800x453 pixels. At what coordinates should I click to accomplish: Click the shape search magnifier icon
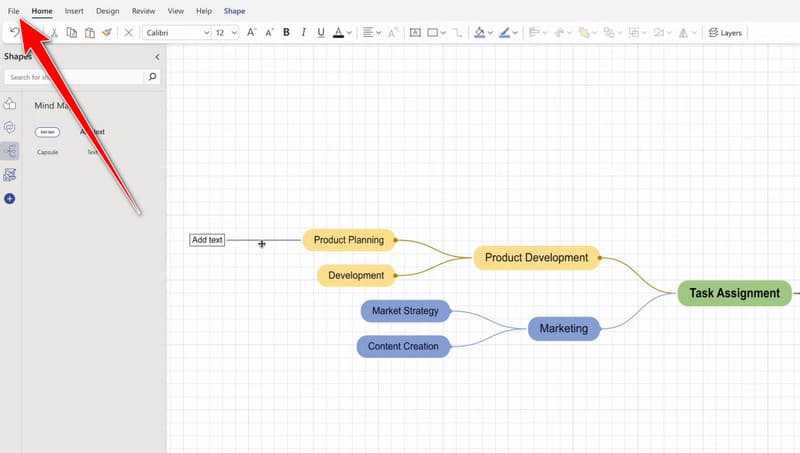[152, 77]
